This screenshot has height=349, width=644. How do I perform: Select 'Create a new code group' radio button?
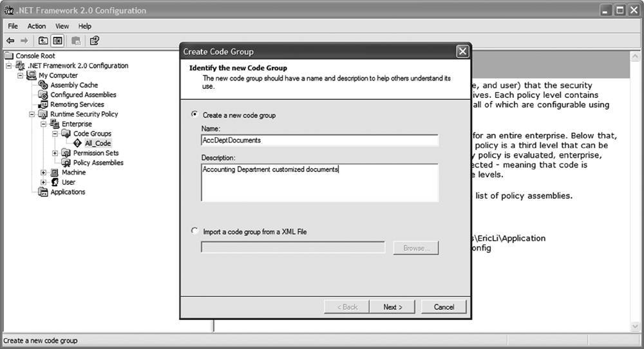194,115
